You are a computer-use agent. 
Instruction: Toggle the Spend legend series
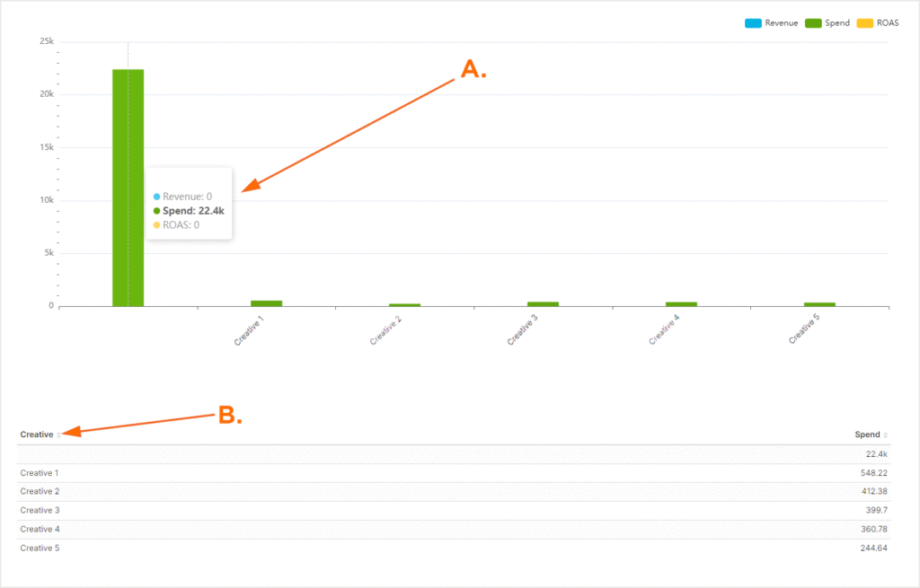click(x=827, y=22)
